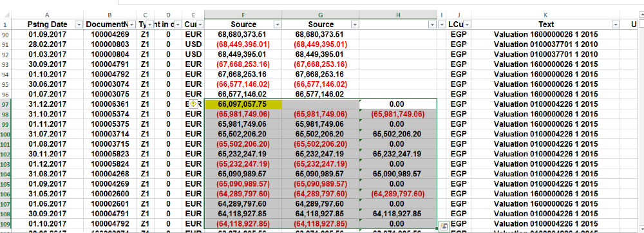Click Valuation 0100004226 1 2015 in row 97
The image size is (644, 233).
click(545, 104)
